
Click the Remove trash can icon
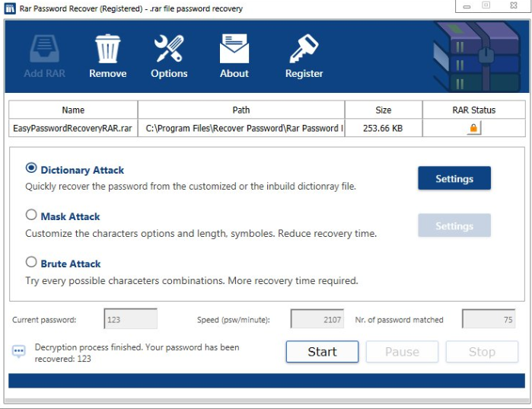pos(107,49)
